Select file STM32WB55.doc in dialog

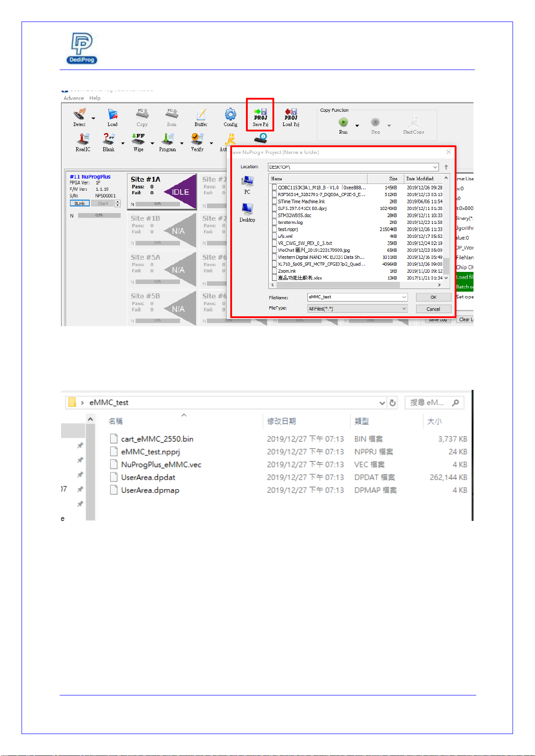click(x=294, y=215)
